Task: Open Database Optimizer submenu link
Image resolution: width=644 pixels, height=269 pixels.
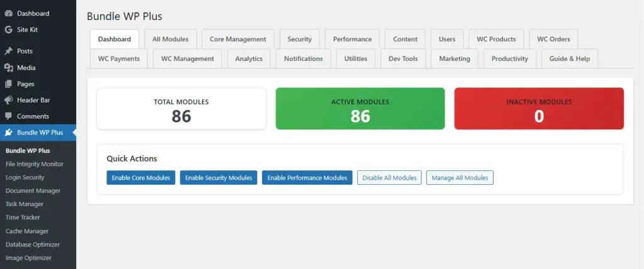Action: click(33, 244)
